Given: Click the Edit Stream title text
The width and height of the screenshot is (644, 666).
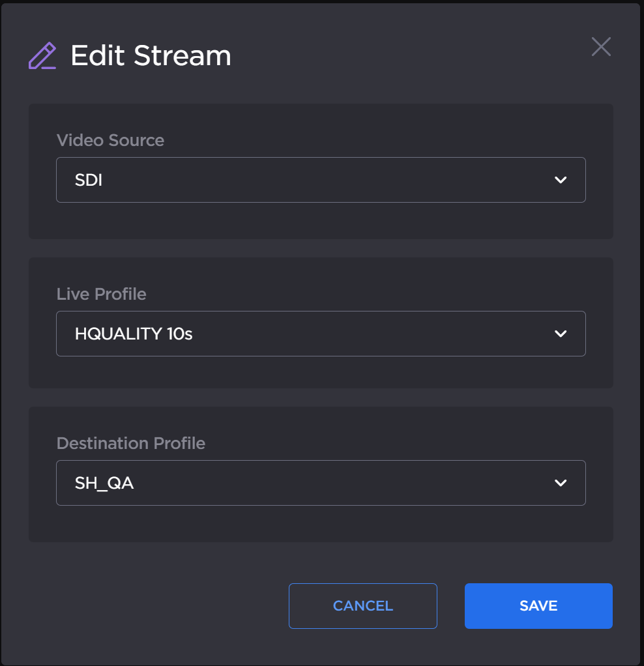Looking at the screenshot, I should pyautogui.click(x=151, y=56).
